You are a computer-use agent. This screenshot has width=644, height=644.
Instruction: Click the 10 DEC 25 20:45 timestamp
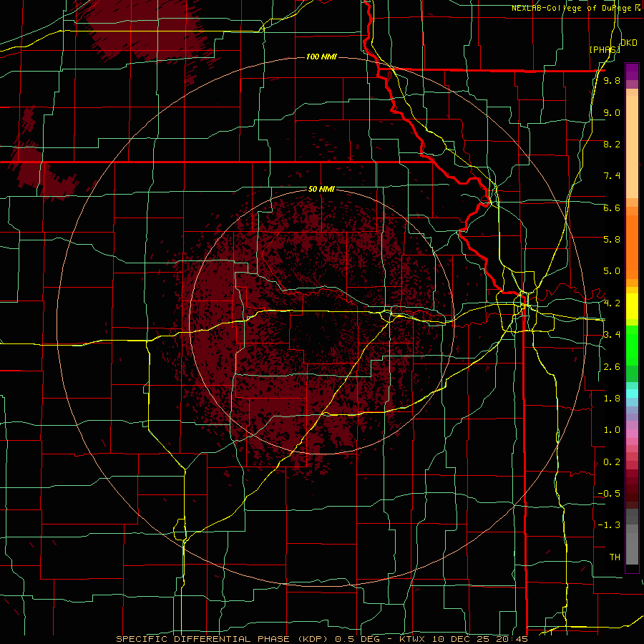click(479, 639)
